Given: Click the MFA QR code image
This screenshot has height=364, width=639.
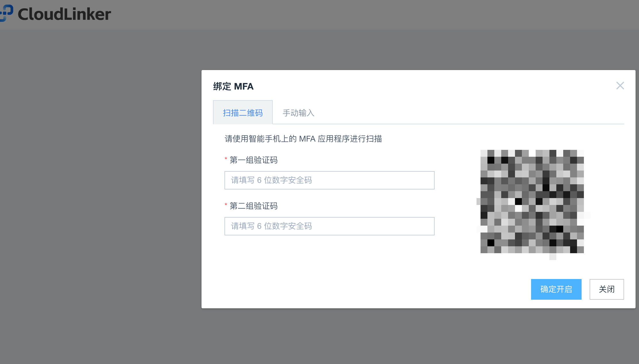Looking at the screenshot, I should [x=532, y=202].
